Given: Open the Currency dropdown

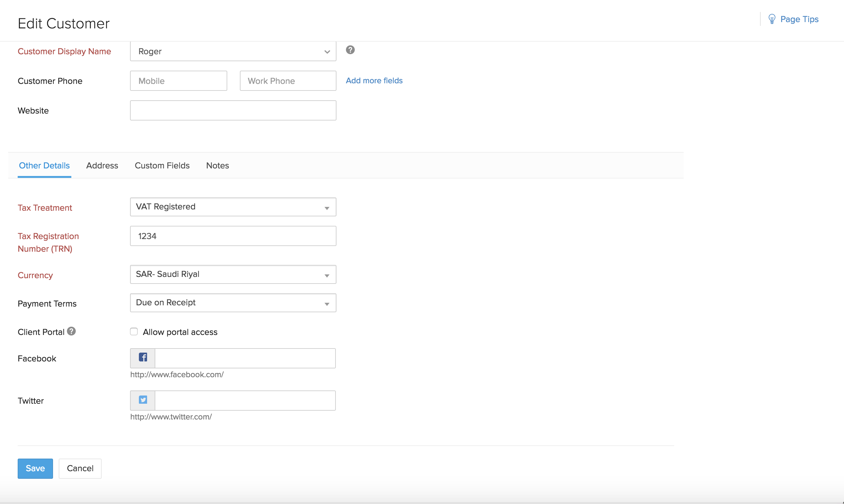Looking at the screenshot, I should [233, 274].
